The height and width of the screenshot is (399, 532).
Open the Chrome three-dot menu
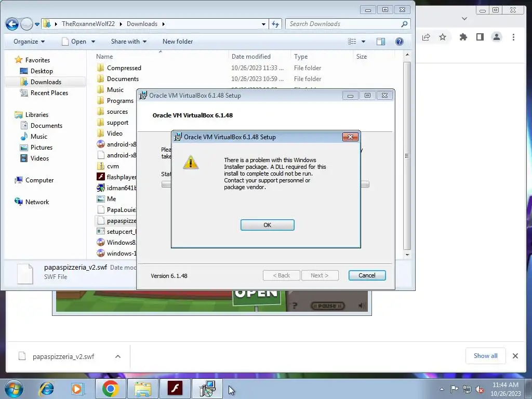click(x=513, y=37)
